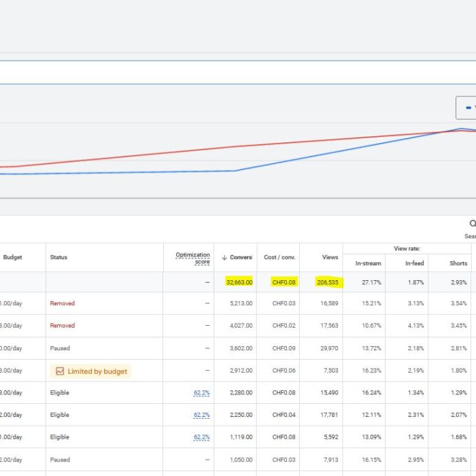Click the Optimization score column header
The height and width of the screenshot is (476, 476).
[193, 258]
